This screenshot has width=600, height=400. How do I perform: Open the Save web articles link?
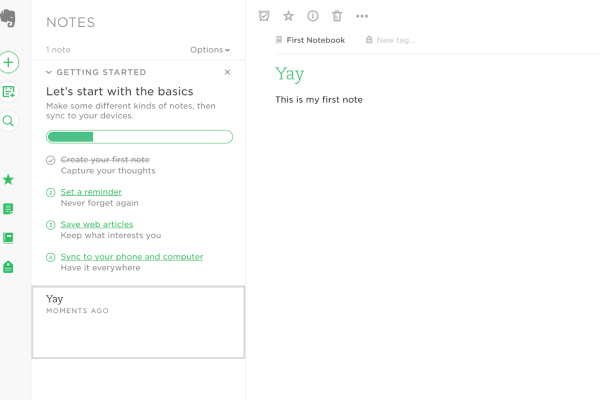(x=97, y=224)
